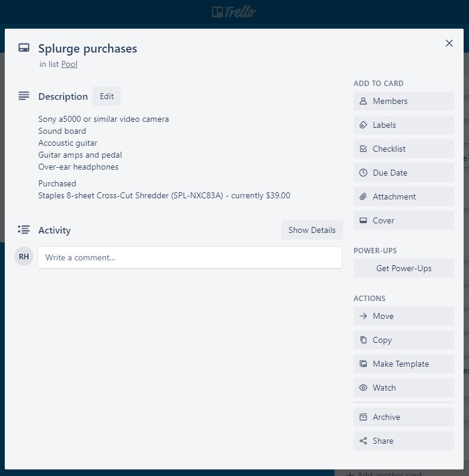Get Power-Ups for this board

tap(403, 268)
